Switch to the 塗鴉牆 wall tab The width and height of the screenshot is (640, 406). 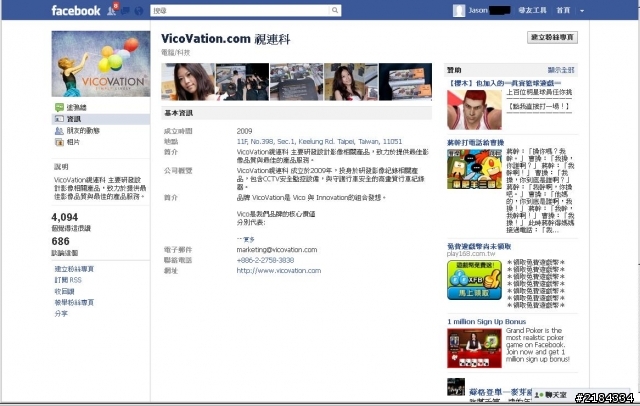pos(77,107)
